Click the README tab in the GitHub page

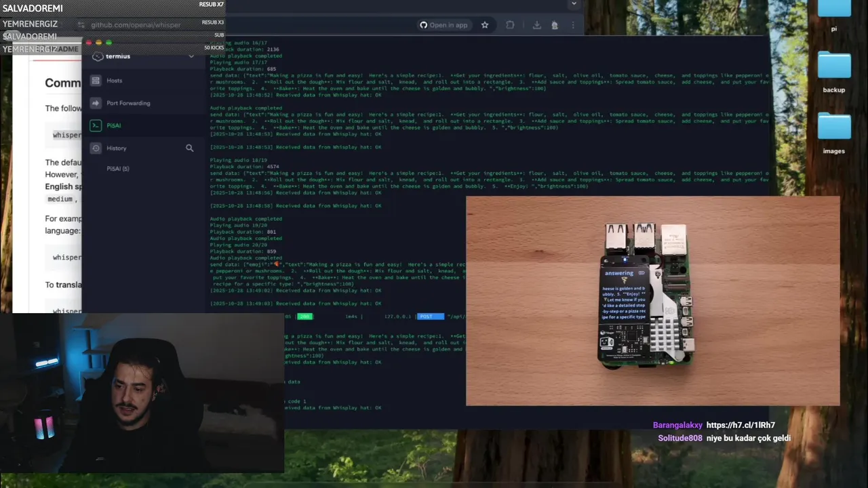(64, 49)
